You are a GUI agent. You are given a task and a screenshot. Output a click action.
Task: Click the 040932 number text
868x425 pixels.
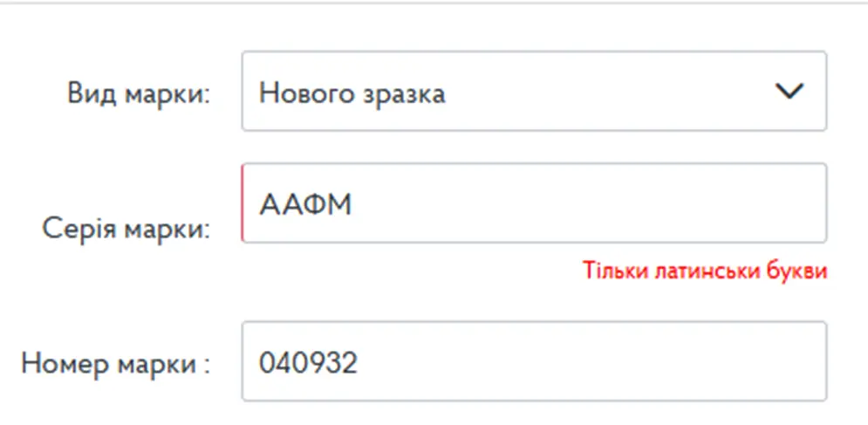308,362
